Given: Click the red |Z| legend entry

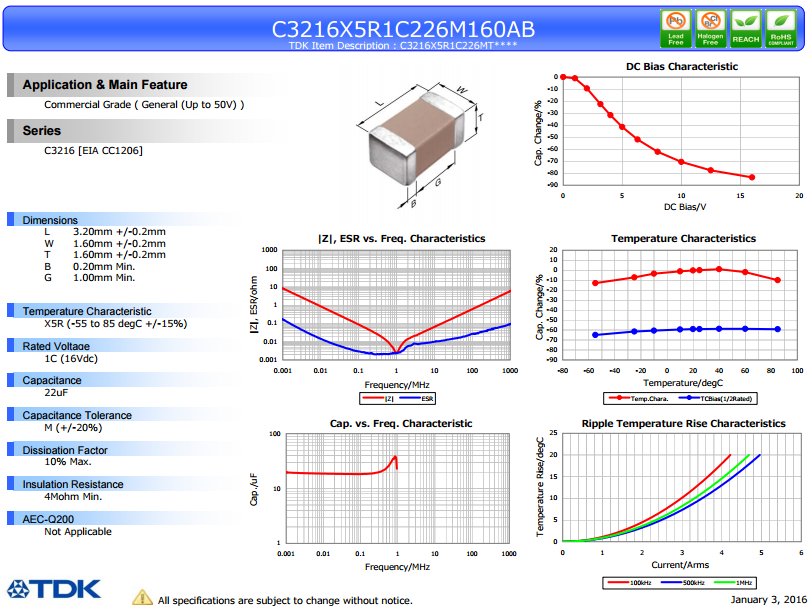Looking at the screenshot, I should click(378, 398).
